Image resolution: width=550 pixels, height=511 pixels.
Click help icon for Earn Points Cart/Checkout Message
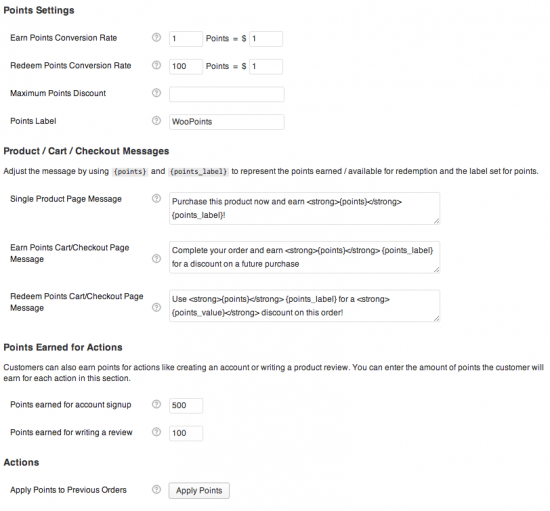(x=156, y=258)
